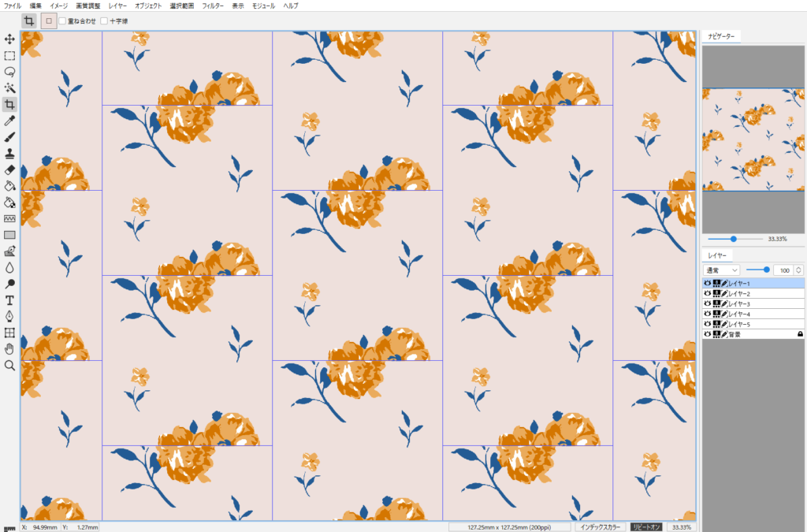
Task: Switch to the レイヤー panel tab
Action: [x=717, y=255]
